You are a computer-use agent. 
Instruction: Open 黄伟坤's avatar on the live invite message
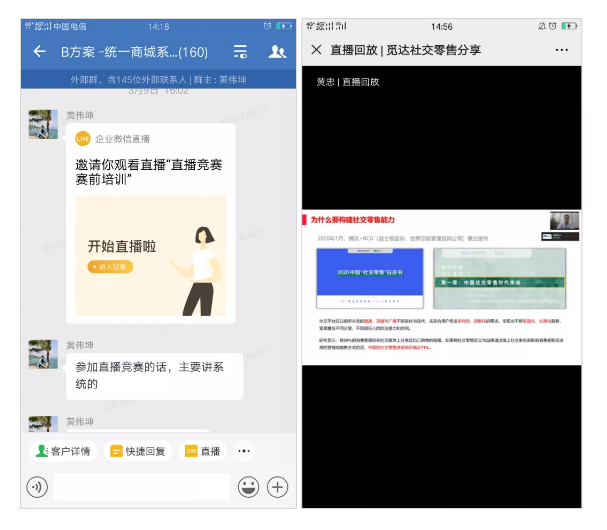[43, 124]
